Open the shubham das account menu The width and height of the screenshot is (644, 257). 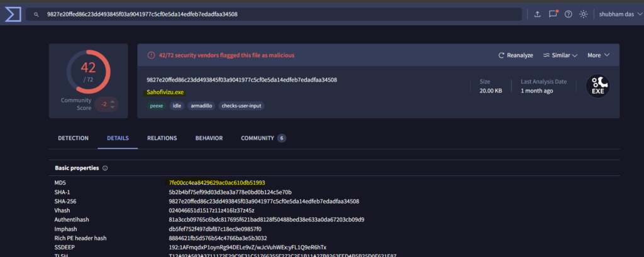618,14
